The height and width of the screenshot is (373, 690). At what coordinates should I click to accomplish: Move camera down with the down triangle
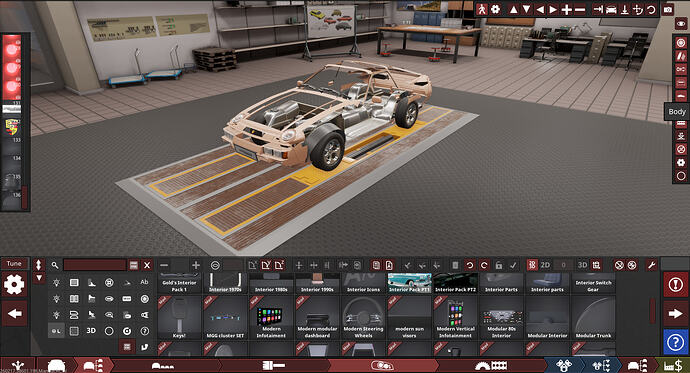(x=526, y=9)
